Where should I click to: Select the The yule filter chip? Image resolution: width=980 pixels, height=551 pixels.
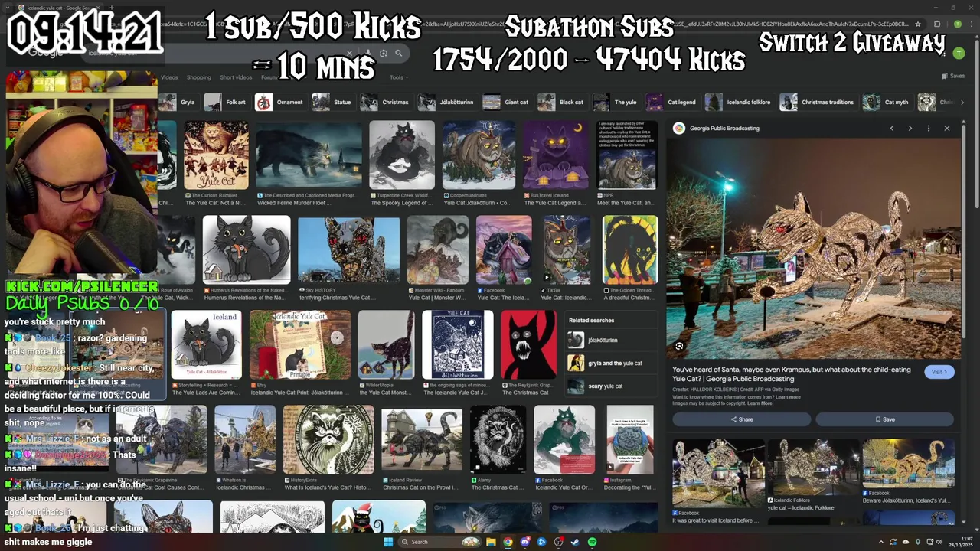click(x=616, y=103)
